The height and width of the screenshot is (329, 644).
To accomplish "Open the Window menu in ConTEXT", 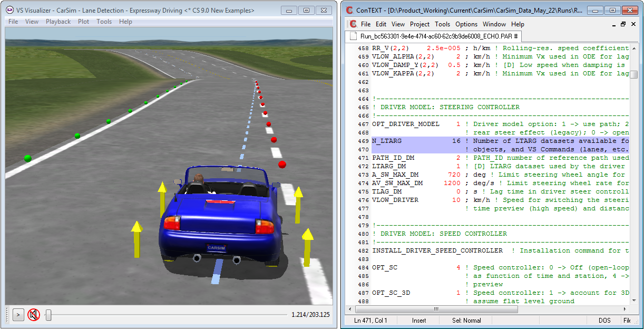I will click(494, 24).
